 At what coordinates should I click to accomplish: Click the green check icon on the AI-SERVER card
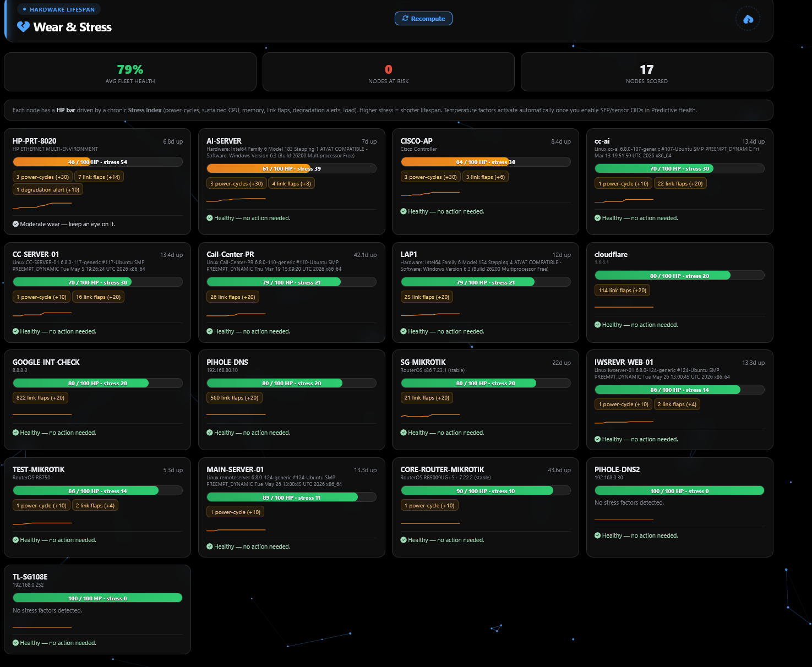click(210, 218)
